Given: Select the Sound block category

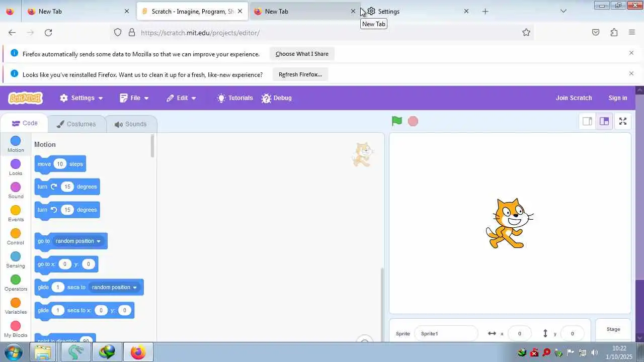Looking at the screenshot, I should click(x=16, y=191).
